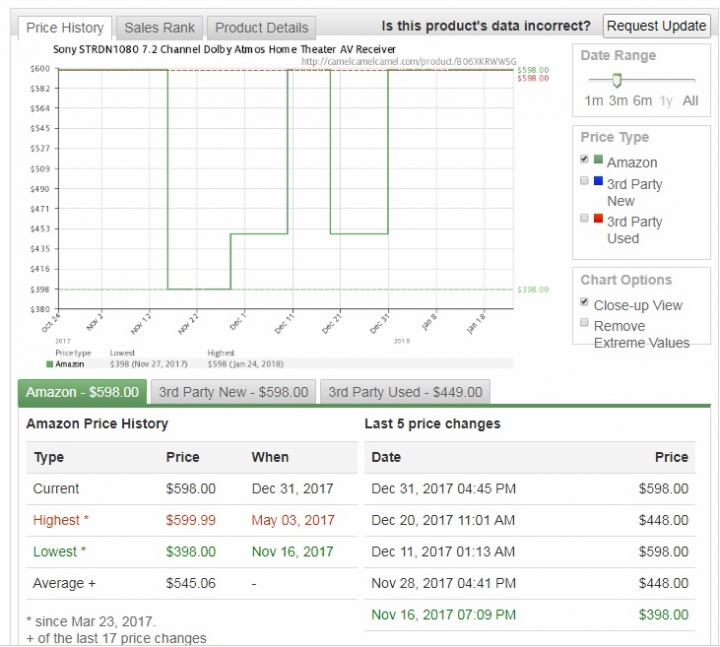Click the Dec 20, 2017 11:01 AM row
The height and width of the screenshot is (647, 720).
click(530, 520)
